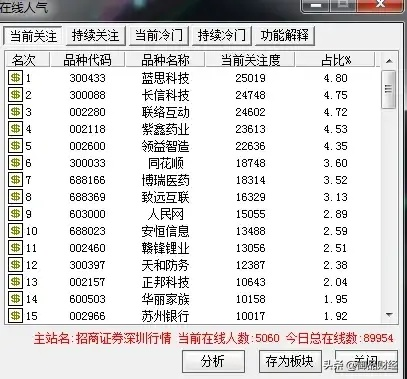Click stock code 603000
The height and width of the screenshot is (379, 407).
point(87,214)
